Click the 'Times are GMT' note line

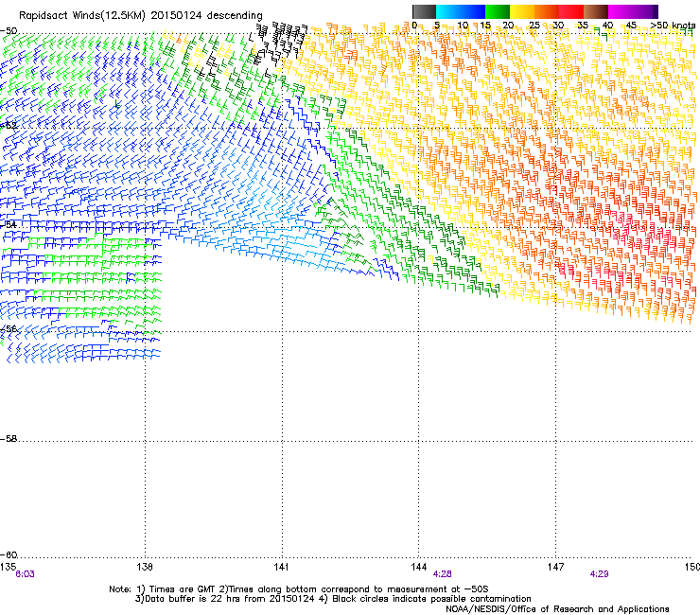click(x=299, y=589)
